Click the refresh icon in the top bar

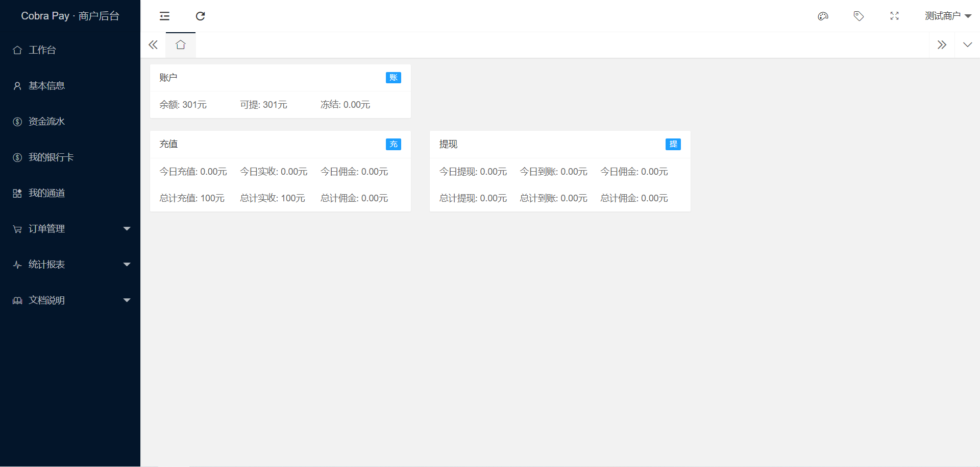[200, 16]
